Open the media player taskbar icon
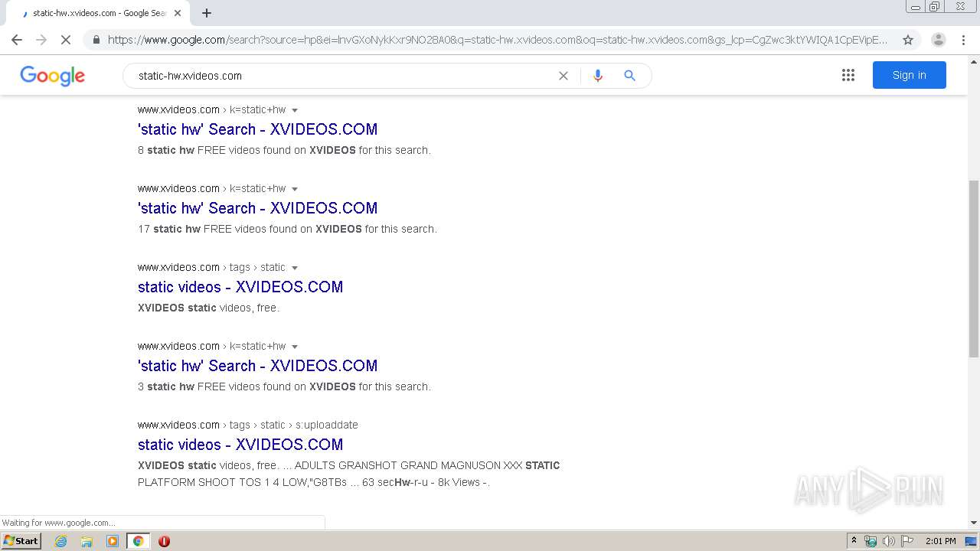Screen dimensions: 980x551 [113, 541]
